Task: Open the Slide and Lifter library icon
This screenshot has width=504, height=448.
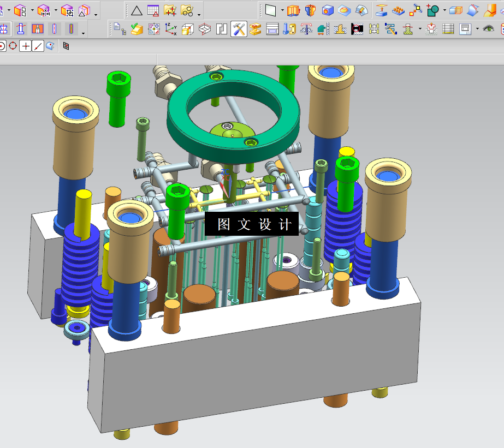Action: [x=323, y=29]
